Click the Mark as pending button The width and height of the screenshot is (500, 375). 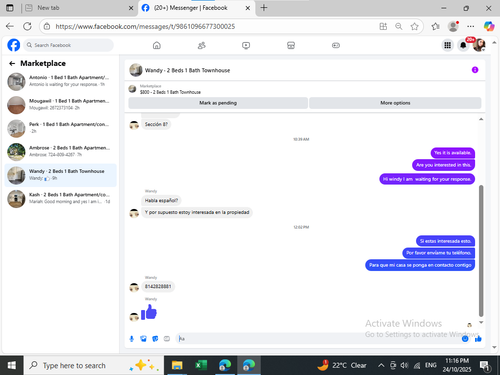pos(218,103)
